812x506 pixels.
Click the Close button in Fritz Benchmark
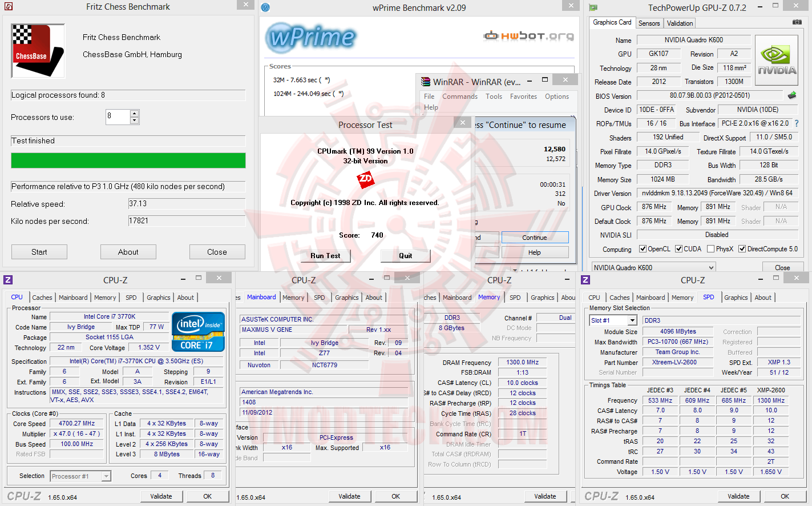click(x=217, y=252)
